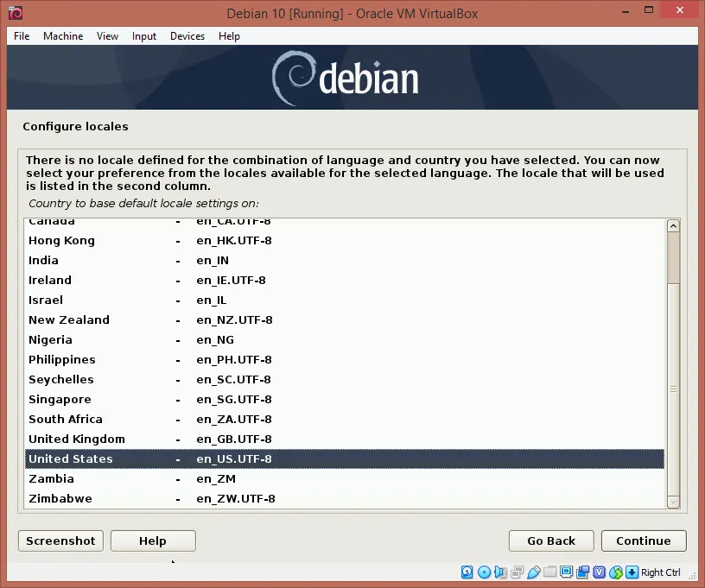Image resolution: width=705 pixels, height=588 pixels.
Task: Select Zambia en_ZM locale row
Action: (345, 479)
